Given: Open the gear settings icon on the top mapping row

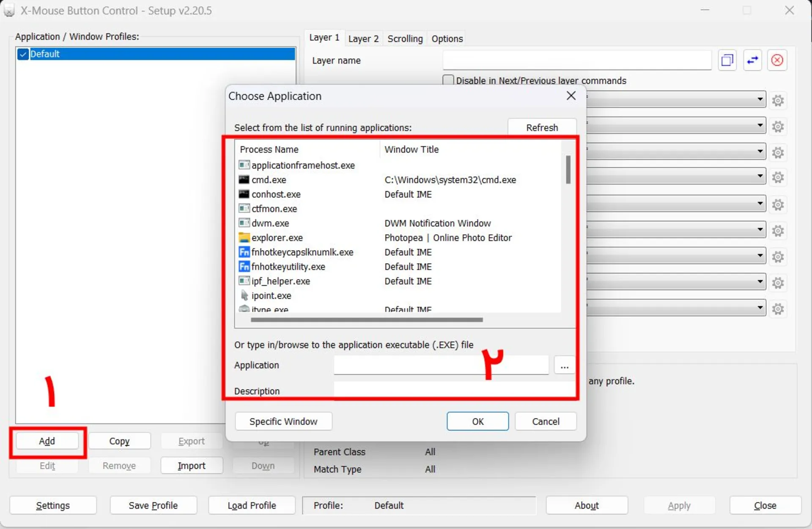Looking at the screenshot, I should (778, 100).
